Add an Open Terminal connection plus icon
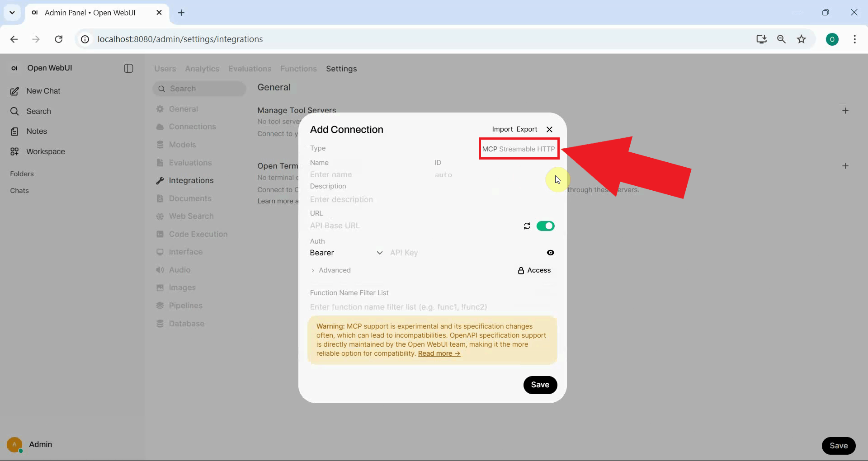Viewport: 868px width, 461px height. (x=845, y=166)
